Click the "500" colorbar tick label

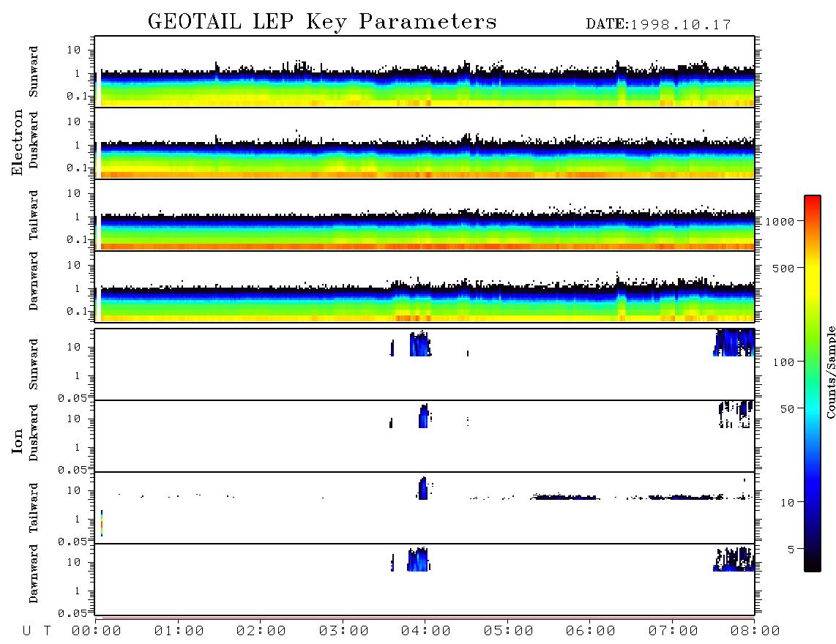click(x=783, y=268)
